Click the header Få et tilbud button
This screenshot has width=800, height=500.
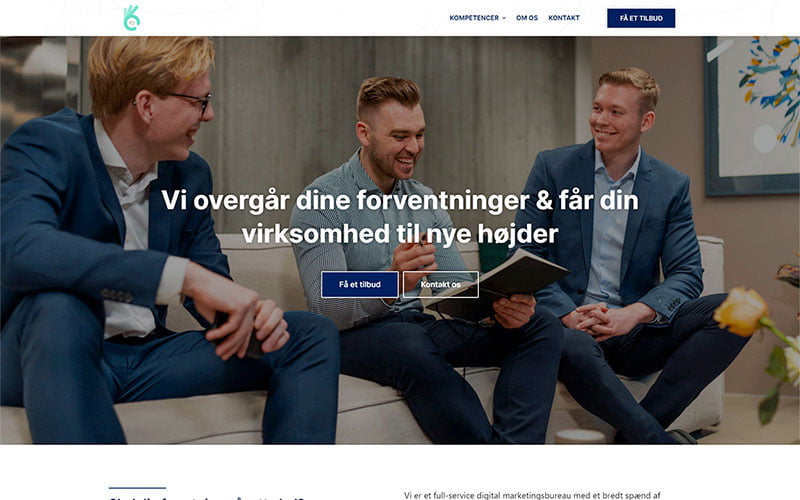tap(641, 18)
